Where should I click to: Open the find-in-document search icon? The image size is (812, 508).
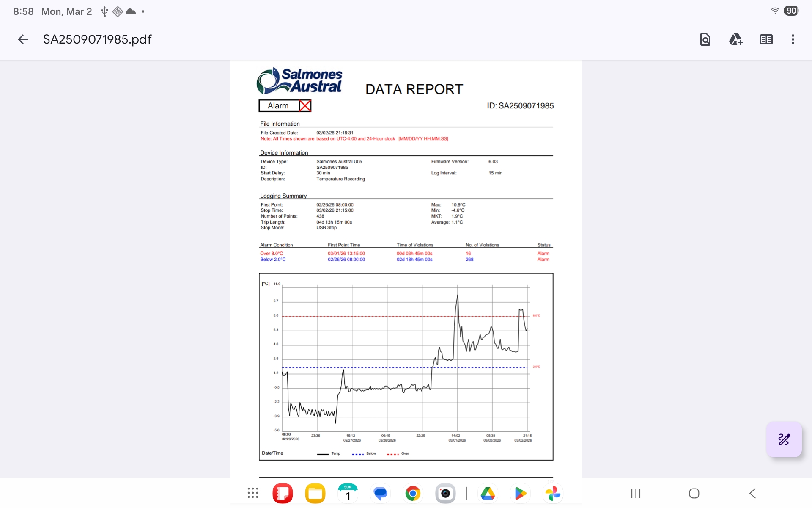pos(705,39)
